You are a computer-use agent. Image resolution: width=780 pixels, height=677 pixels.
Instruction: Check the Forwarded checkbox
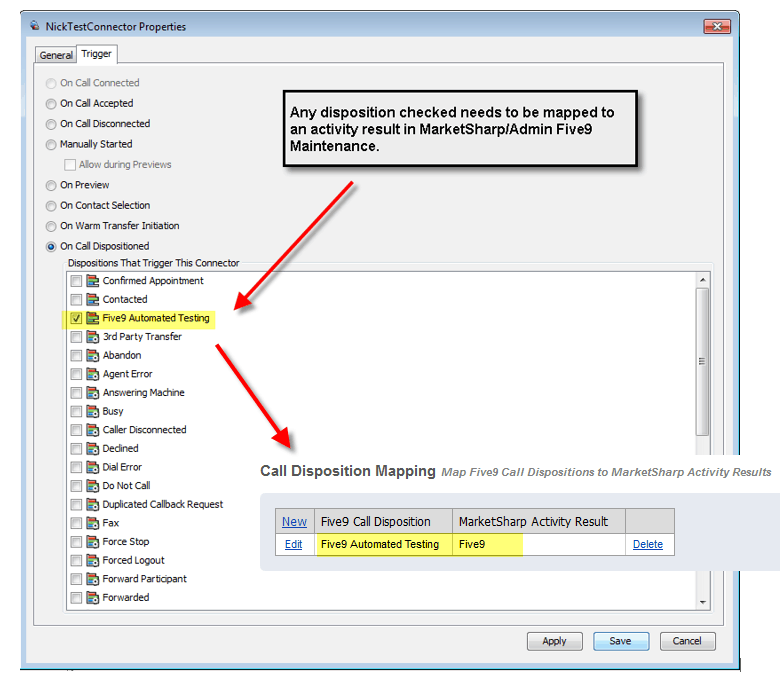[x=76, y=597]
